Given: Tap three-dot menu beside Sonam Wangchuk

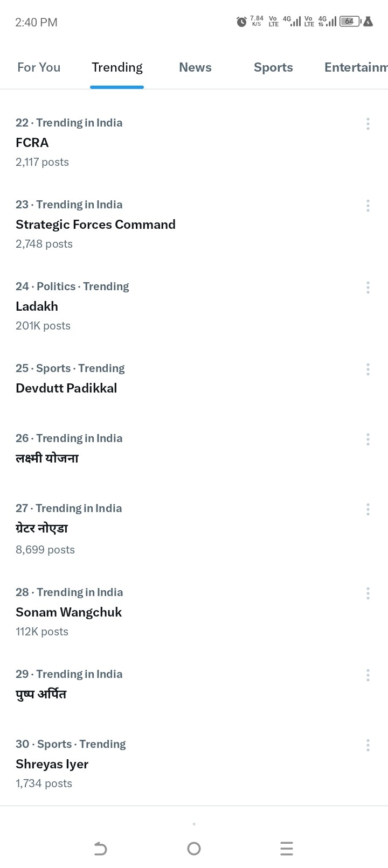Looking at the screenshot, I should pyautogui.click(x=368, y=593).
